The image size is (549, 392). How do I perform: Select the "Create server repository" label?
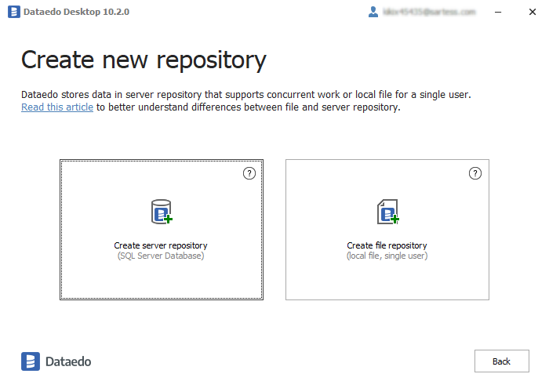(x=161, y=245)
